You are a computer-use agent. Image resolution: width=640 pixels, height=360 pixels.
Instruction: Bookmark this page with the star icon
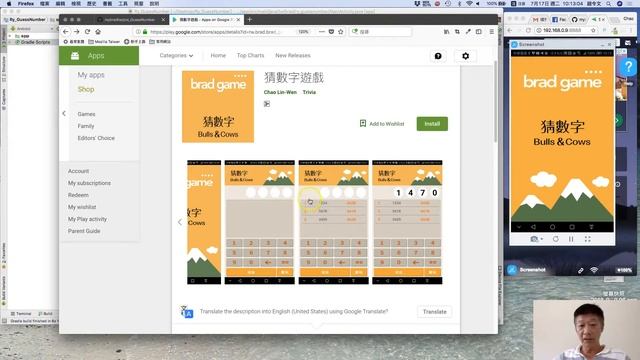(340, 31)
